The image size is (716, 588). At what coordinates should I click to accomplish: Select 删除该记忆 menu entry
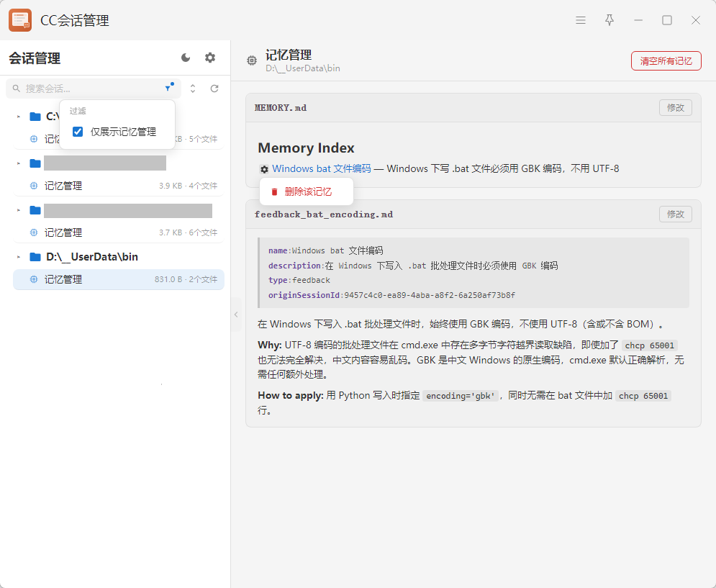[307, 192]
